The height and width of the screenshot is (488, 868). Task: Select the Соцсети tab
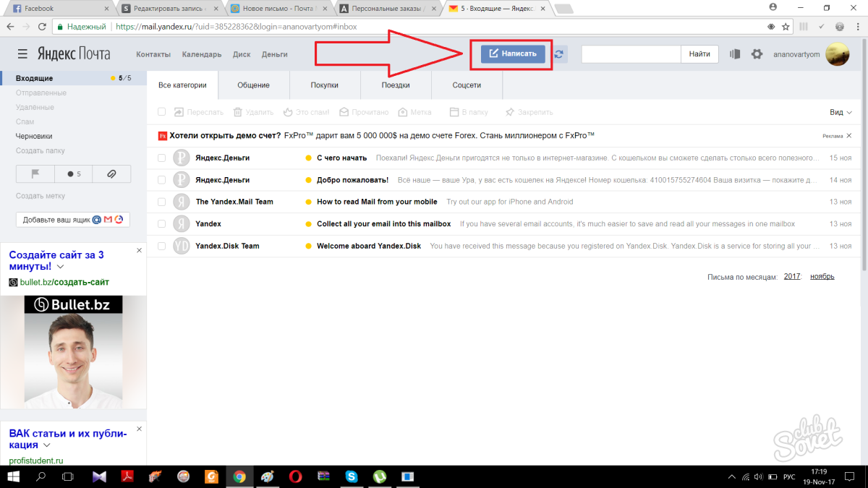(x=467, y=85)
